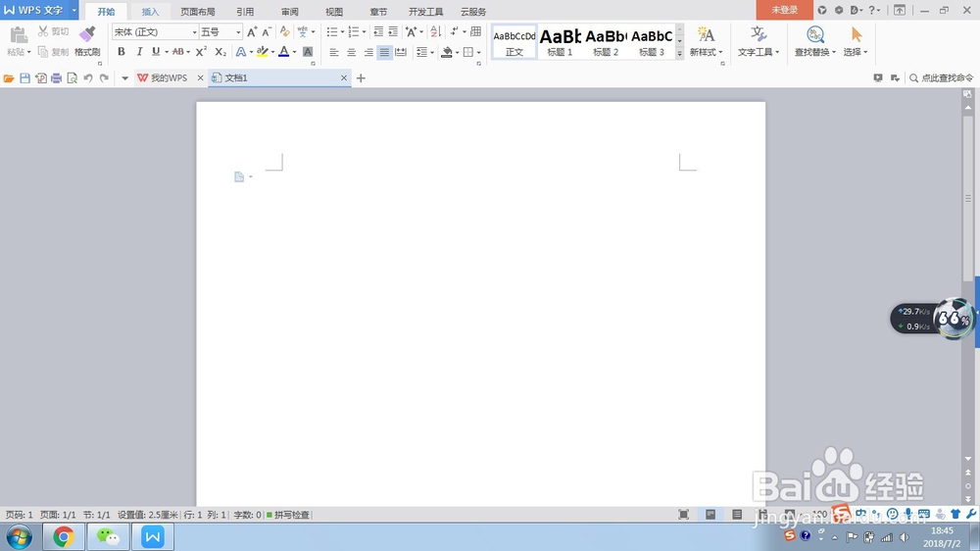Open the Page Layout (页面布局) tab
Image resolution: width=980 pixels, height=551 pixels.
[x=198, y=11]
